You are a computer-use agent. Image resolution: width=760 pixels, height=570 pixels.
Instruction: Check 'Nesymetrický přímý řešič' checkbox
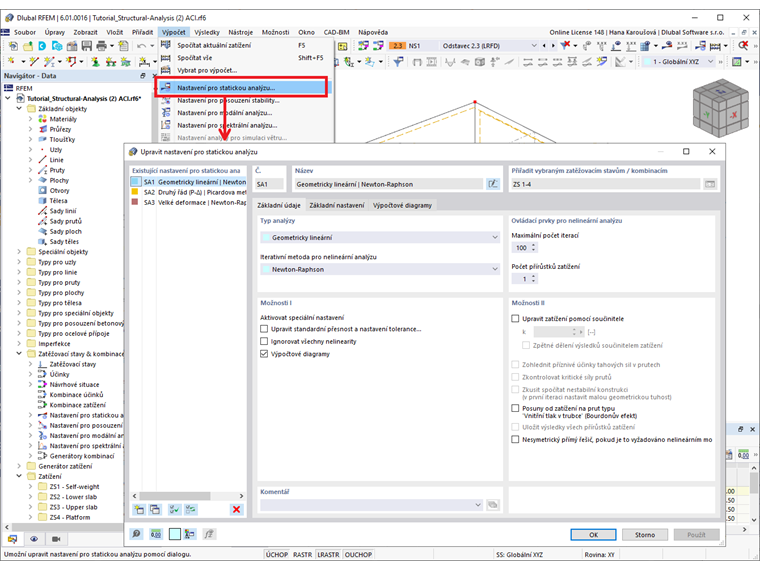click(515, 440)
